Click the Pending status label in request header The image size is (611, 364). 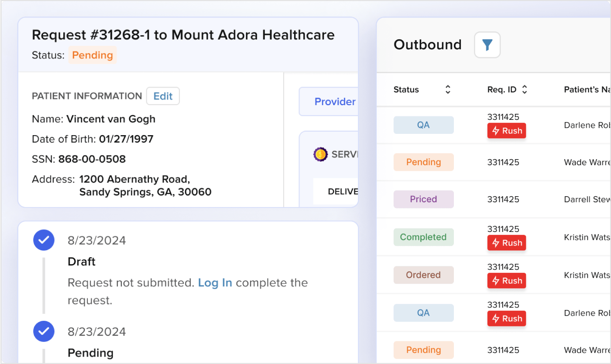tap(92, 55)
